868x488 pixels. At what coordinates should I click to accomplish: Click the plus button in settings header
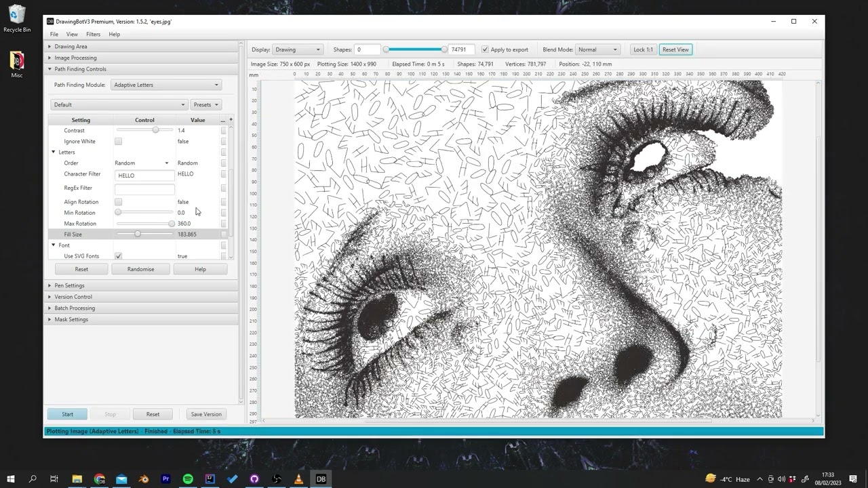point(231,120)
